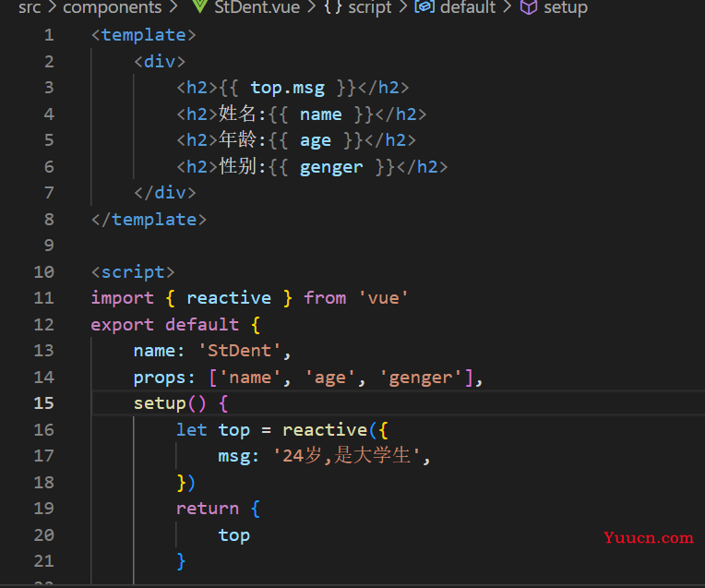705x588 pixels.
Task: Click the closing </div> tag
Action: (165, 193)
